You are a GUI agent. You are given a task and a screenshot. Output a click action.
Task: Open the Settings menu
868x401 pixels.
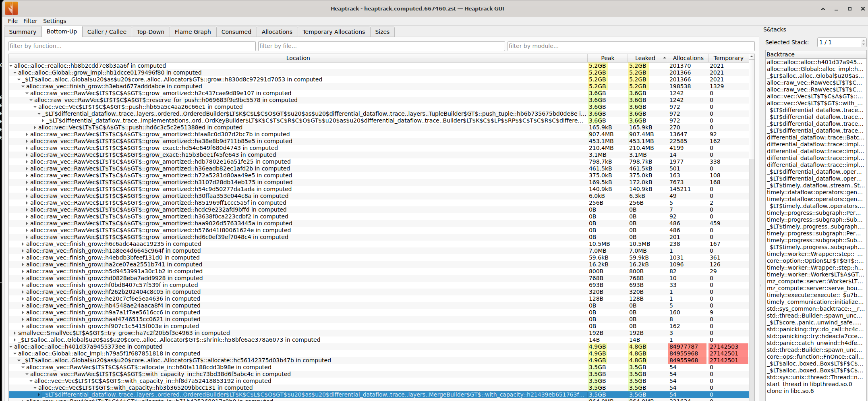(54, 21)
